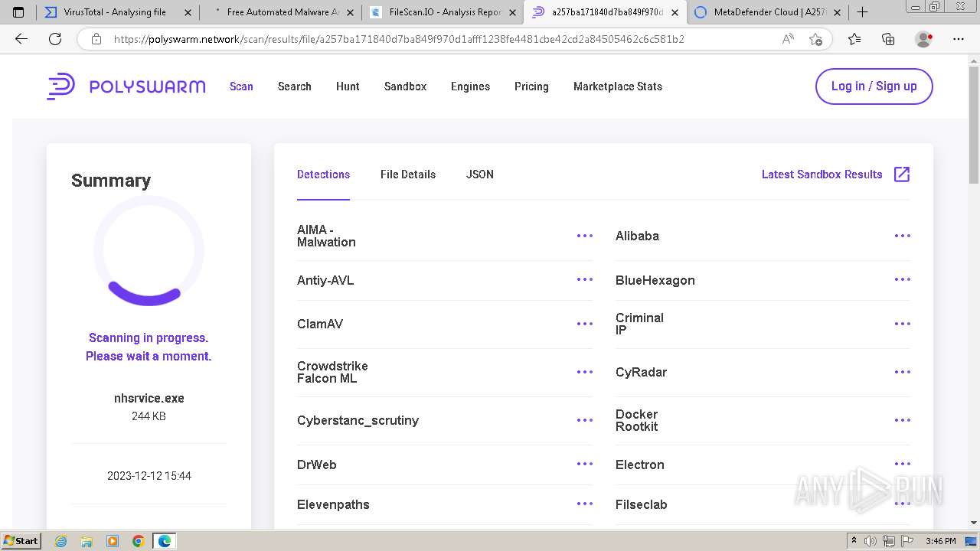
Task: Open the browser Settings and more menu
Action: coord(959,39)
